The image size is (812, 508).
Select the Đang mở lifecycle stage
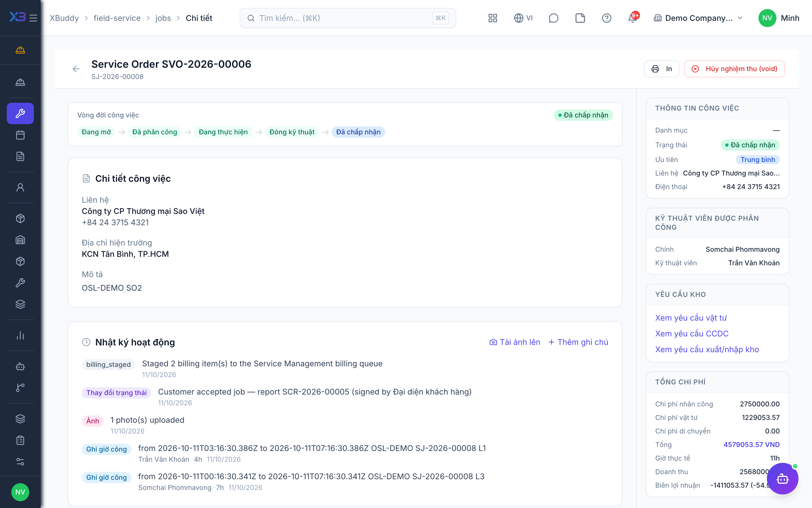pos(96,132)
